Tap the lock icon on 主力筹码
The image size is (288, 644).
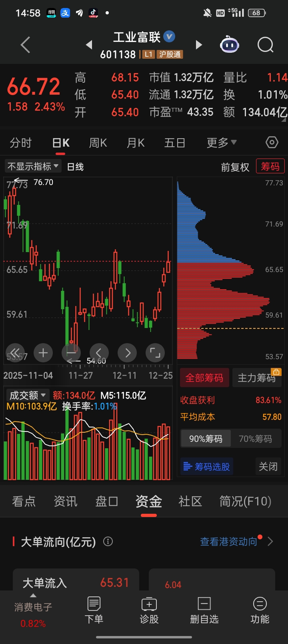pos(276,372)
